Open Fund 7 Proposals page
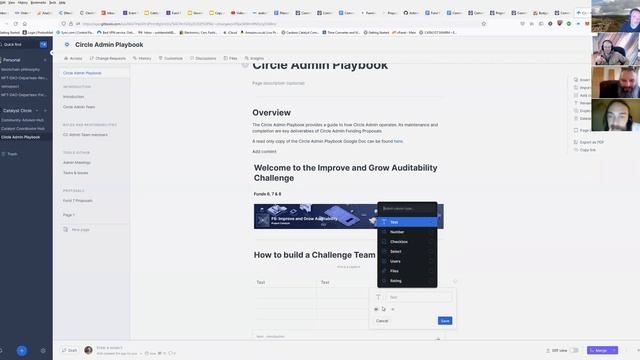This screenshot has width=640, height=360. point(78,201)
